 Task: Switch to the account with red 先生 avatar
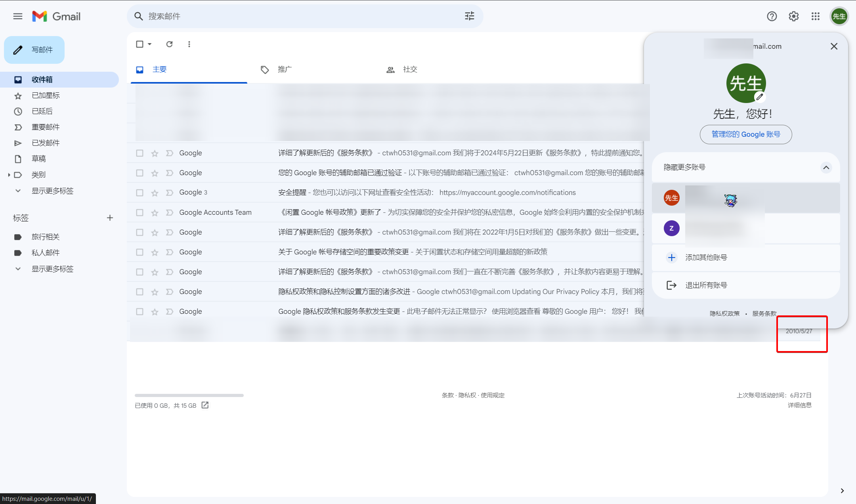click(x=746, y=198)
